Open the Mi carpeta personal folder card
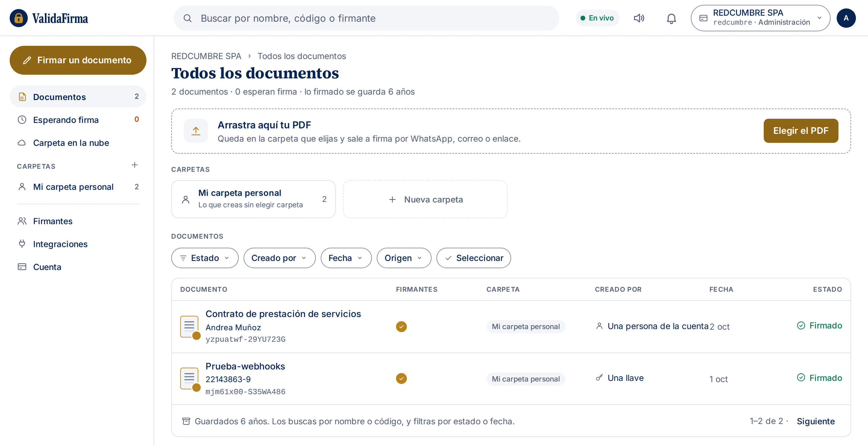Viewport: 868px width, 446px height. coord(253,199)
